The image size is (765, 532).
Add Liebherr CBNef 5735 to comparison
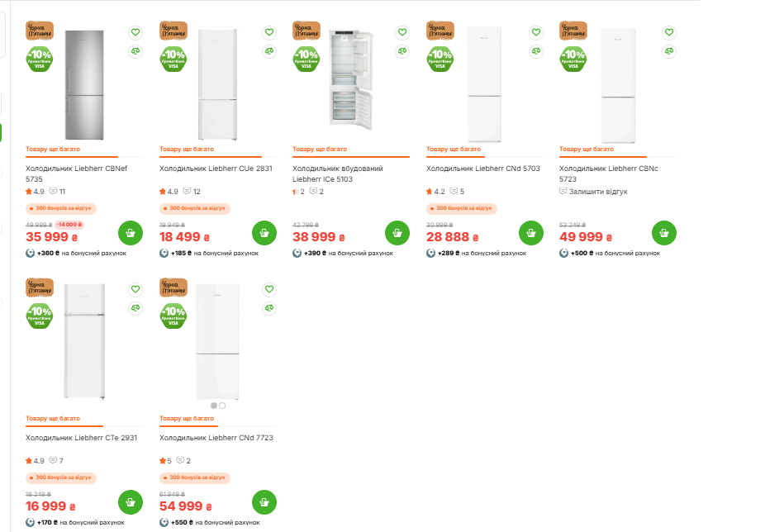(135, 51)
